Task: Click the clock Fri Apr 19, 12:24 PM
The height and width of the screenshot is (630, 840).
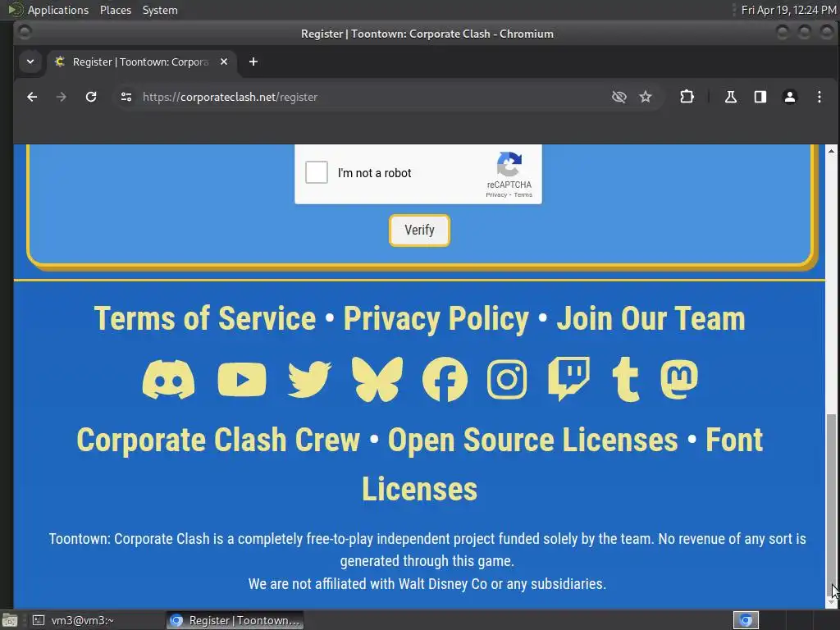Action: coord(788,10)
